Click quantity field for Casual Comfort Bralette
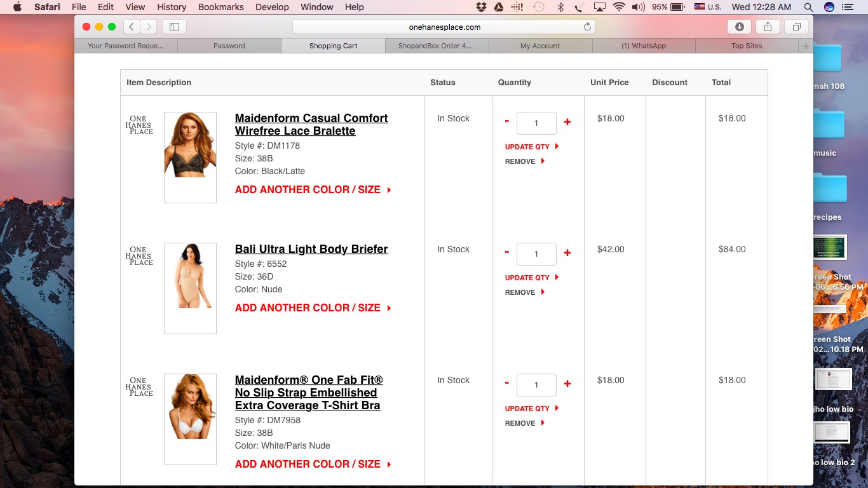This screenshot has height=488, width=868. (x=536, y=123)
